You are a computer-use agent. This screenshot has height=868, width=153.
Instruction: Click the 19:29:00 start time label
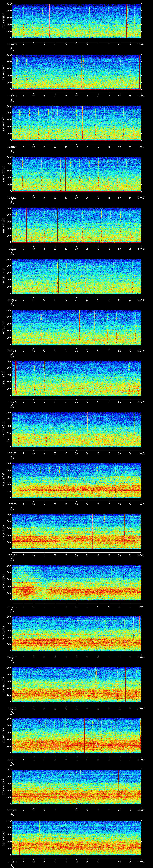[12, 708]
